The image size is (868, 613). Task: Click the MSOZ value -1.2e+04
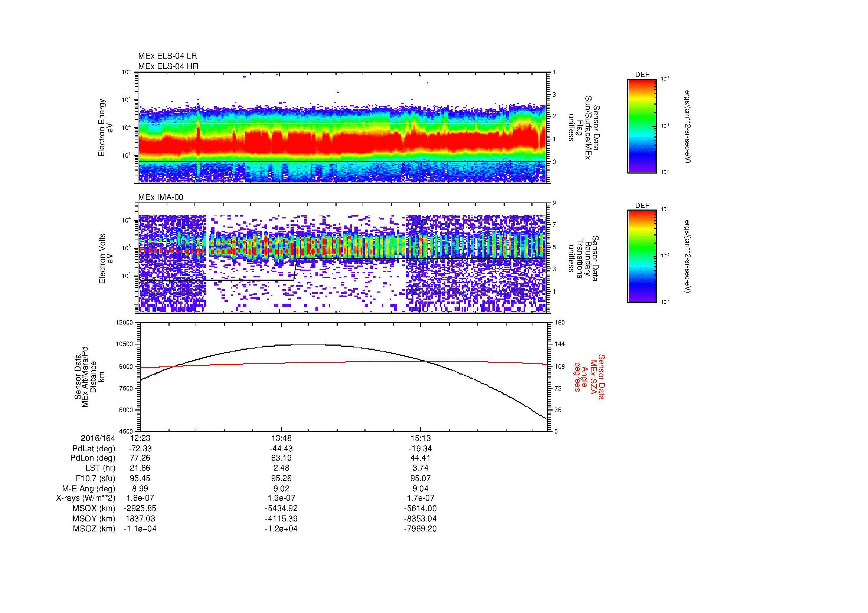(x=281, y=529)
